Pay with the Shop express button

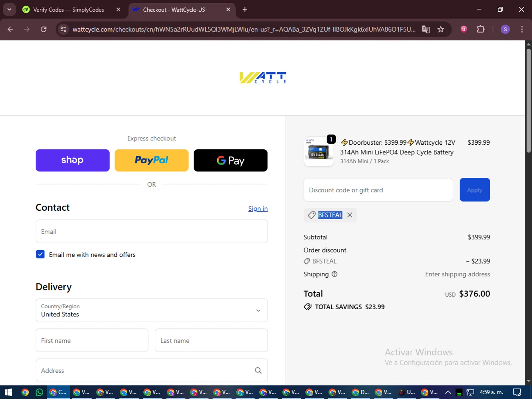coord(73,160)
